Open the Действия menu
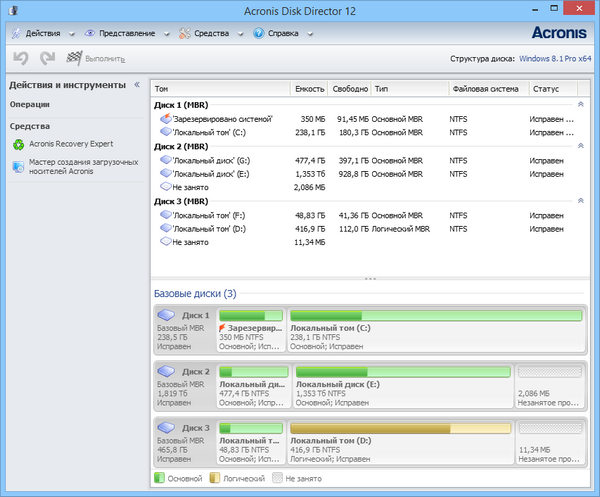The width and height of the screenshot is (600, 497). [x=42, y=33]
